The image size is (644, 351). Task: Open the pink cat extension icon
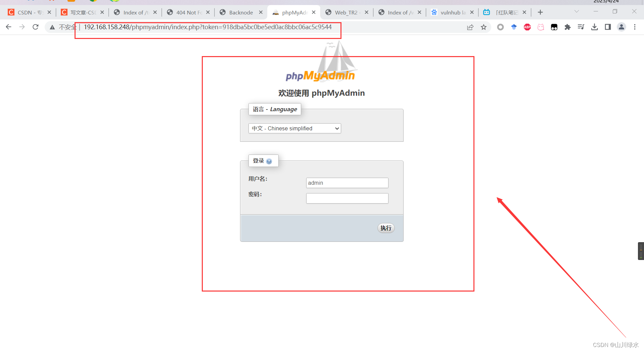coord(541,27)
